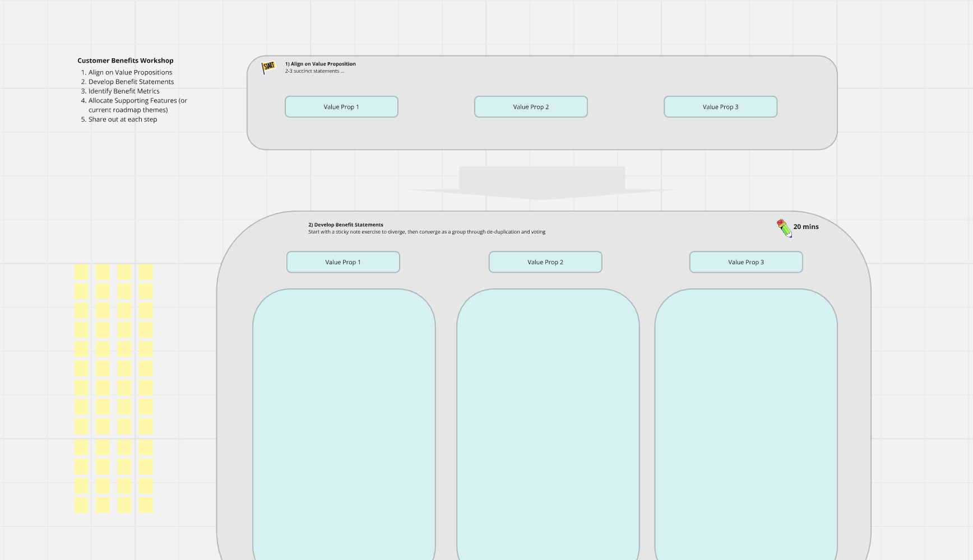Select Value Prop 2 box in the Align on Value Proposition section

click(x=531, y=107)
